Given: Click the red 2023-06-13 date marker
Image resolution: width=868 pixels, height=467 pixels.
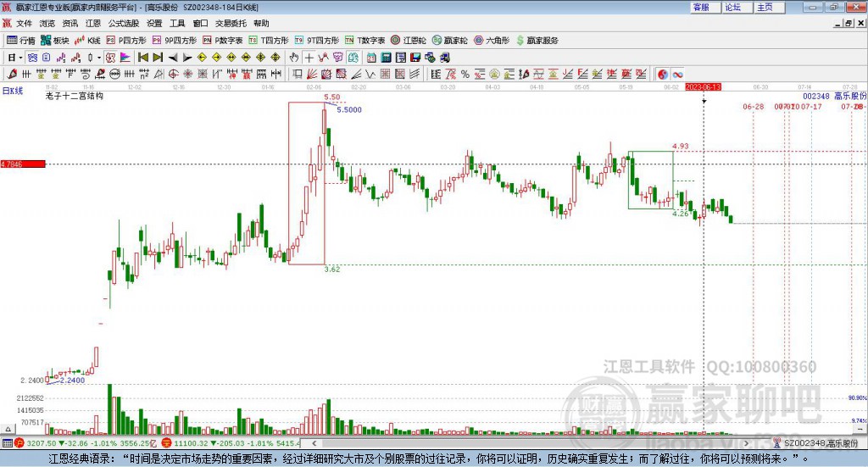Looking at the screenshot, I should point(703,87).
